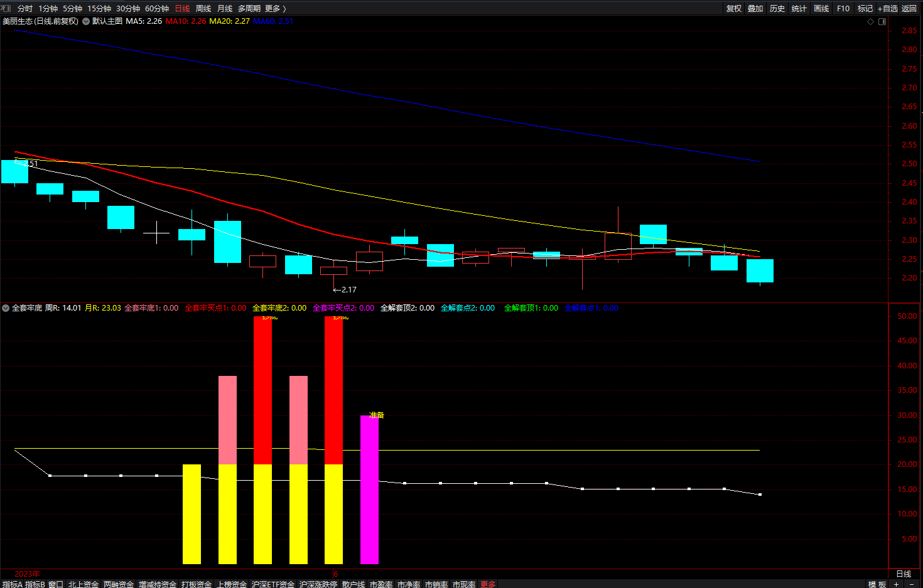Select the 北上资金 indicator at bottom
This screenshot has width=923, height=588.
84,584
